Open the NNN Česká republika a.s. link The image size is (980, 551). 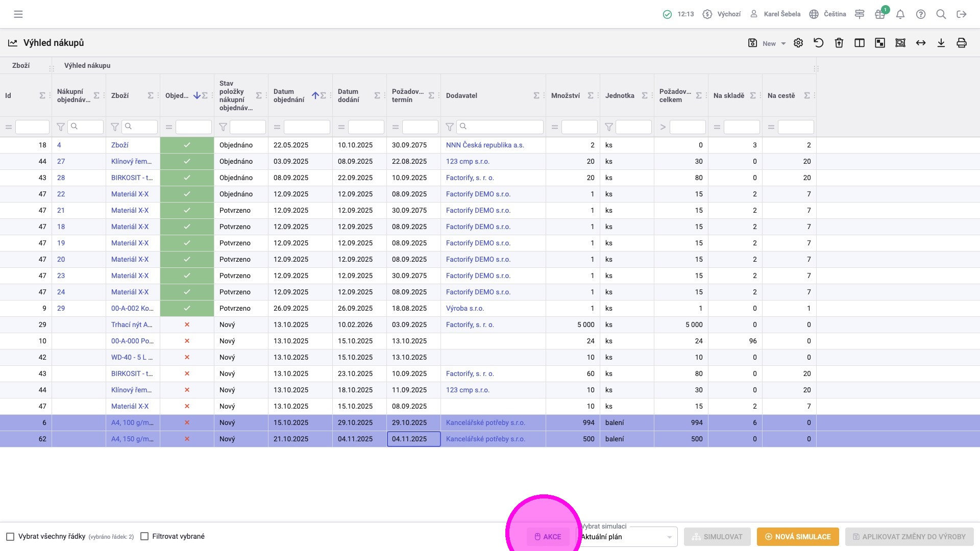485,145
